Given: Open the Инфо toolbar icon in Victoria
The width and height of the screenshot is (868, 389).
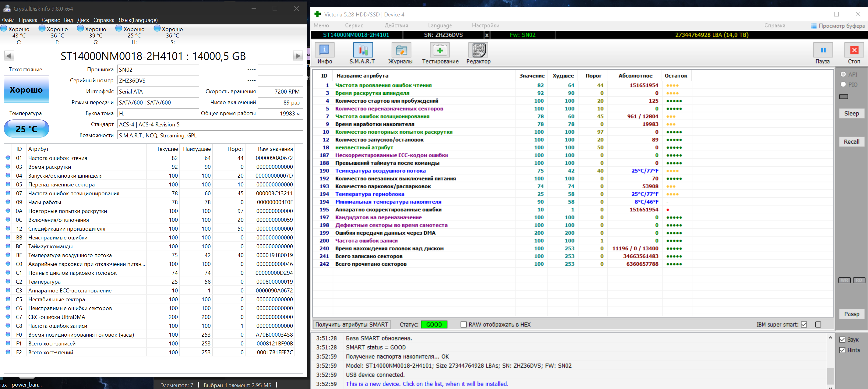Looking at the screenshot, I should coord(324,51).
